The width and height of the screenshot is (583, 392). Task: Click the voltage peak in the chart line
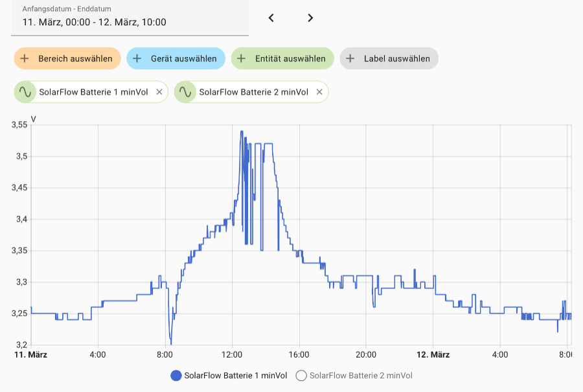pyautogui.click(x=242, y=132)
